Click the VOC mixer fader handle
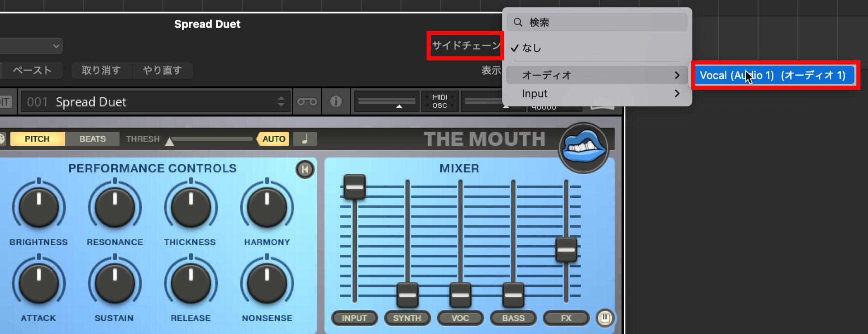 click(460, 295)
